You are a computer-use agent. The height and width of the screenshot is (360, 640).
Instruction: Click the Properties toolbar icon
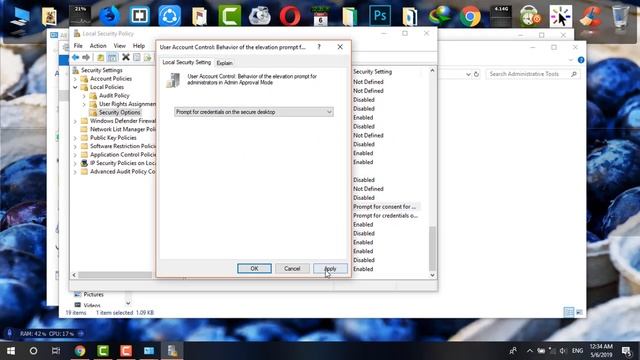pos(137,58)
